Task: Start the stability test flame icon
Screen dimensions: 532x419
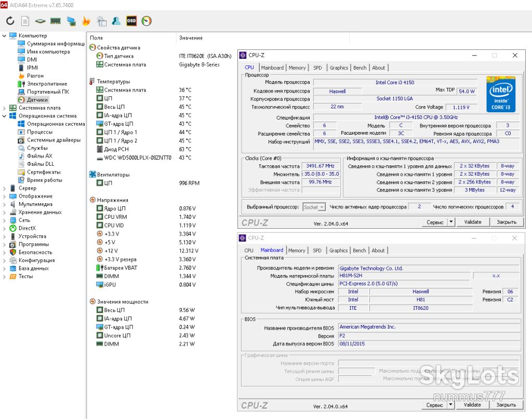Action: 86,21
